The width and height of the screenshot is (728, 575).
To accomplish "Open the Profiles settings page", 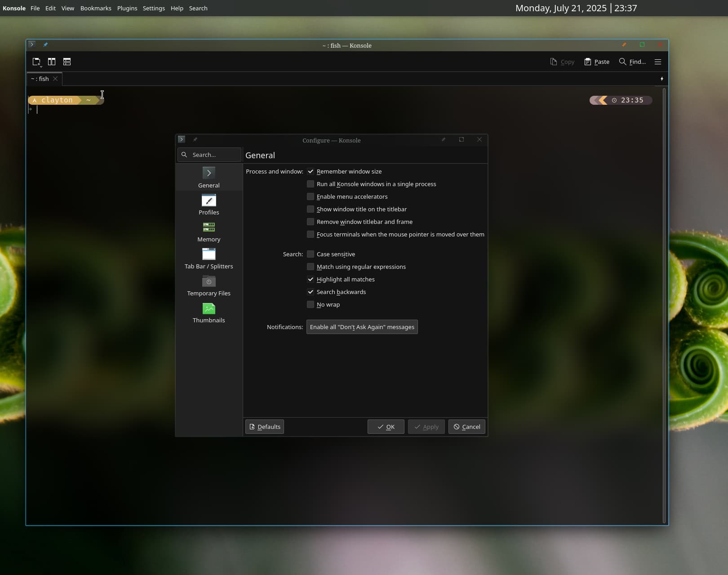I will tap(209, 205).
